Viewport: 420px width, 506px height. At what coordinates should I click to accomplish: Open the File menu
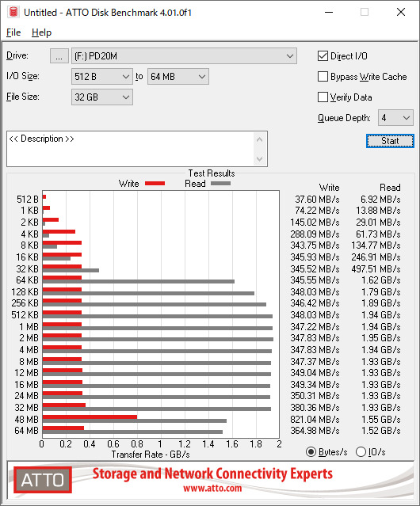[13, 32]
